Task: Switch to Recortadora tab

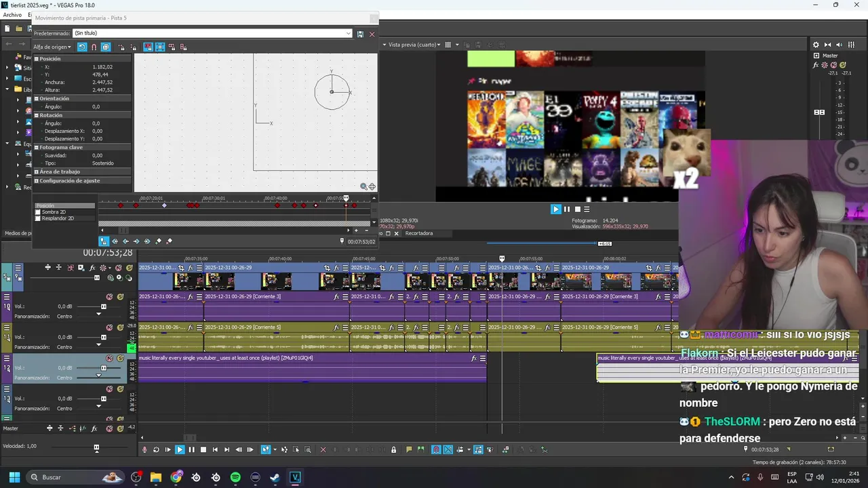Action: click(418, 233)
